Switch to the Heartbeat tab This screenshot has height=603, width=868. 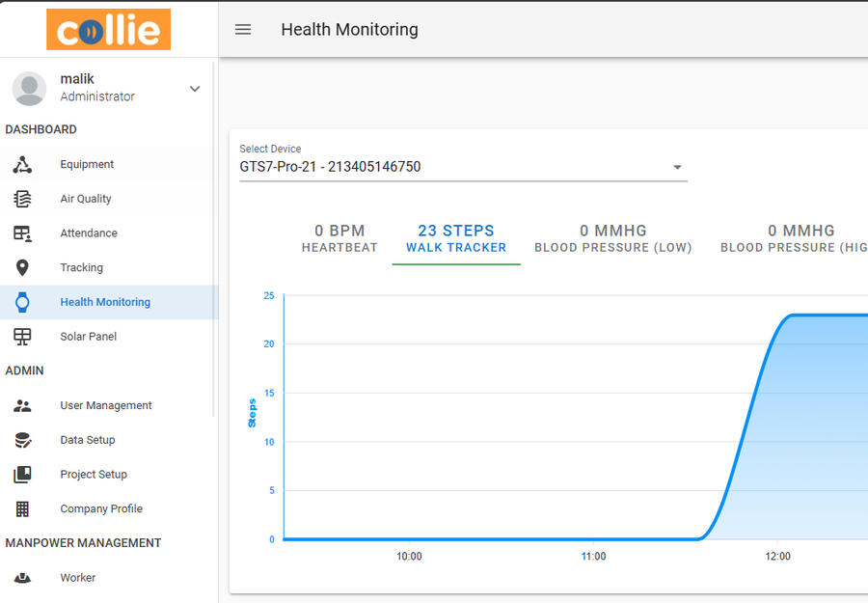click(339, 238)
